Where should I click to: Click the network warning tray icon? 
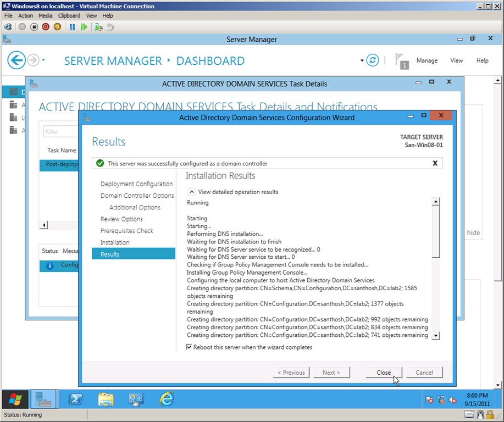[441, 400]
